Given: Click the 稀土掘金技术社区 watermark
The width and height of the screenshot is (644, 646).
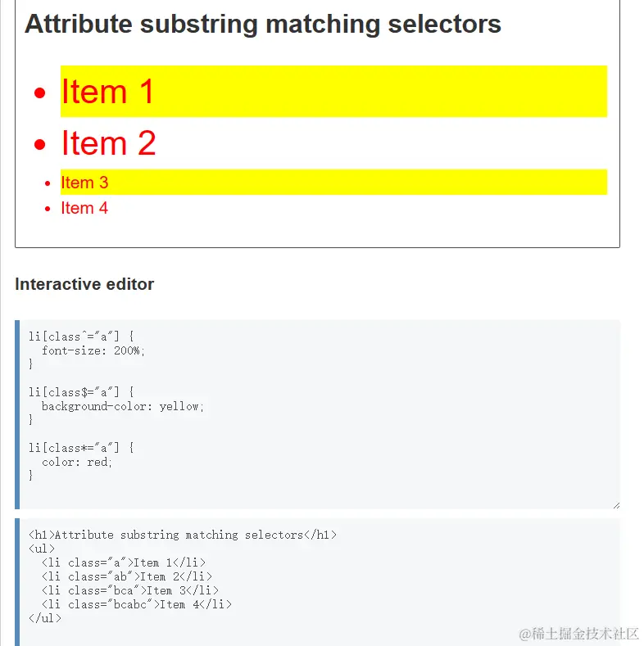Looking at the screenshot, I should pyautogui.click(x=578, y=634).
